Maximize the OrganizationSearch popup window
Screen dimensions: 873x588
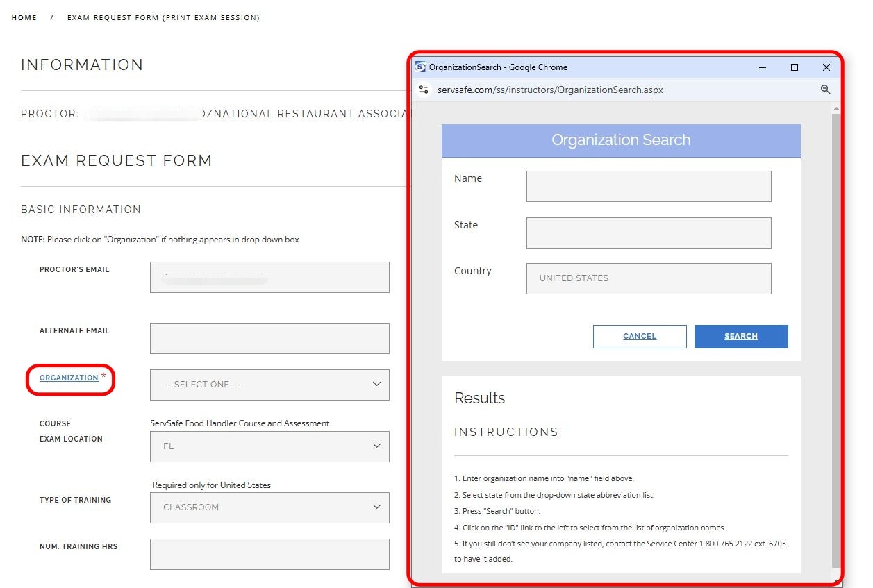tap(795, 67)
